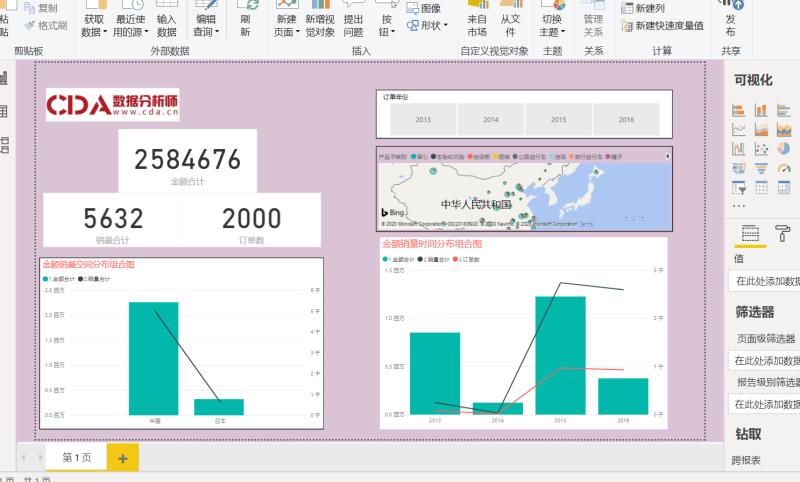This screenshot has height=482, width=800.
Task: Add a new page with the plus button
Action: click(x=123, y=458)
